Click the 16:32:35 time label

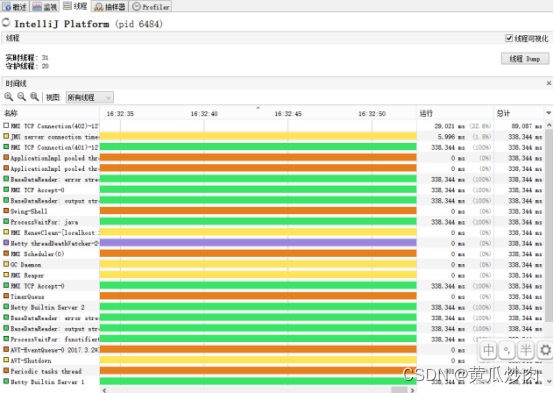click(120, 113)
